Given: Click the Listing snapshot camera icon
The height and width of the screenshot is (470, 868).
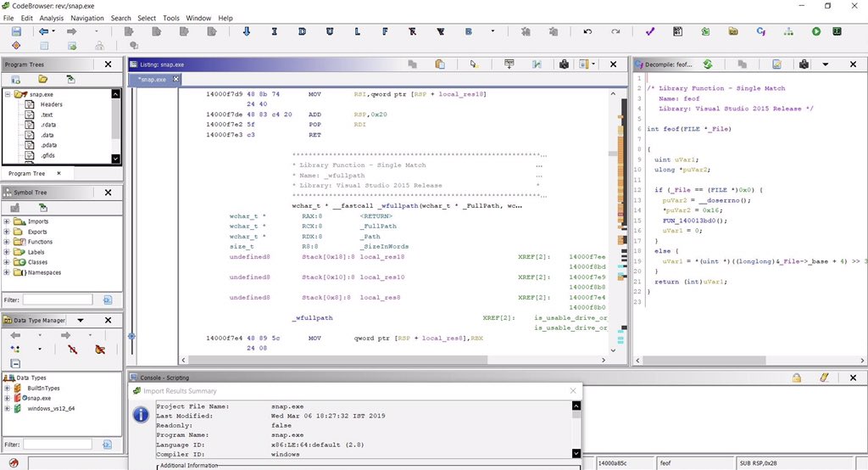Looking at the screenshot, I should point(564,64).
